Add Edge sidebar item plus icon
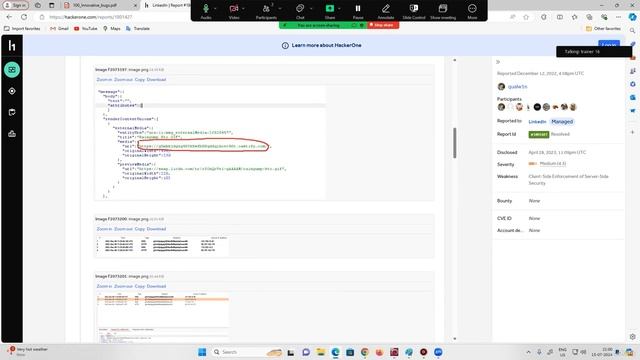 pyautogui.click(x=632, y=132)
